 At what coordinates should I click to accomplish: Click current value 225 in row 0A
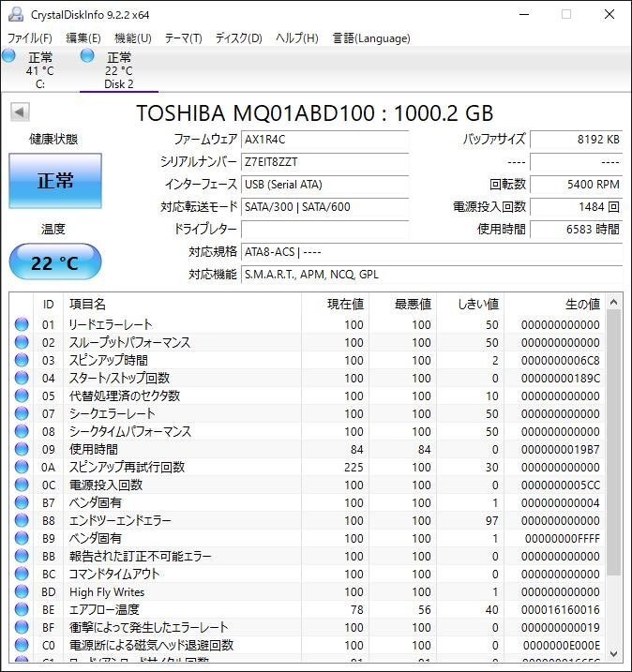click(354, 467)
